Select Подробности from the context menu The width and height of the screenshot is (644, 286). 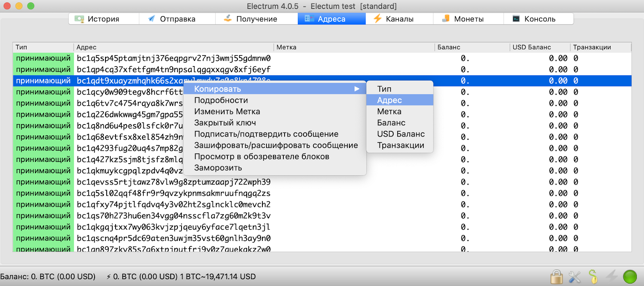[221, 100]
